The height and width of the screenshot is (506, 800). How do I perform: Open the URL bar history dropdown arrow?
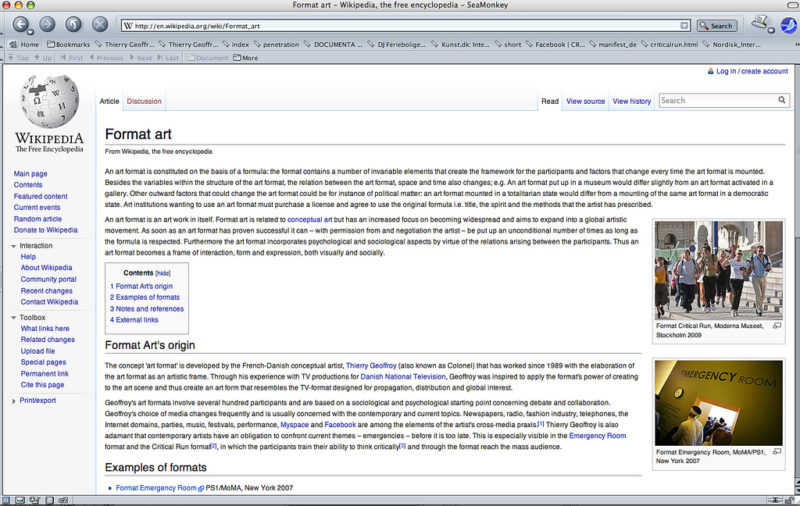684,26
